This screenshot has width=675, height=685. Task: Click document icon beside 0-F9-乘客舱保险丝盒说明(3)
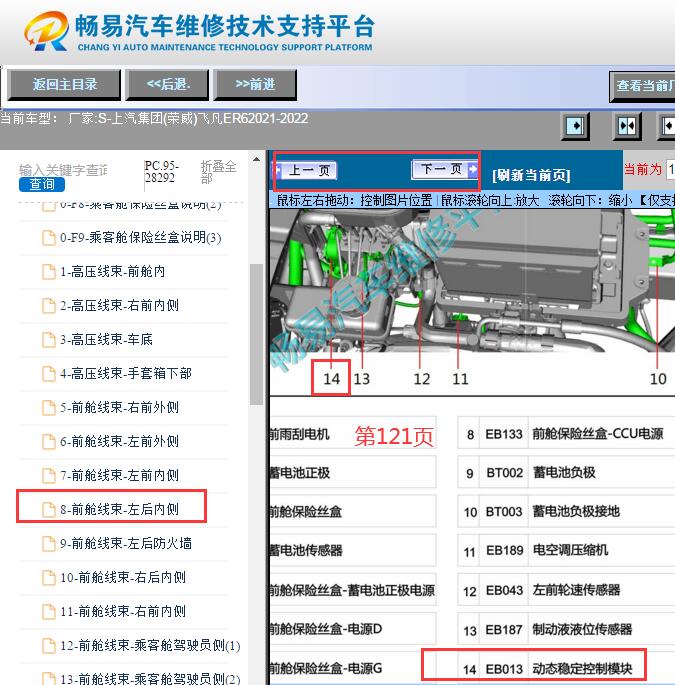[x=48, y=238]
